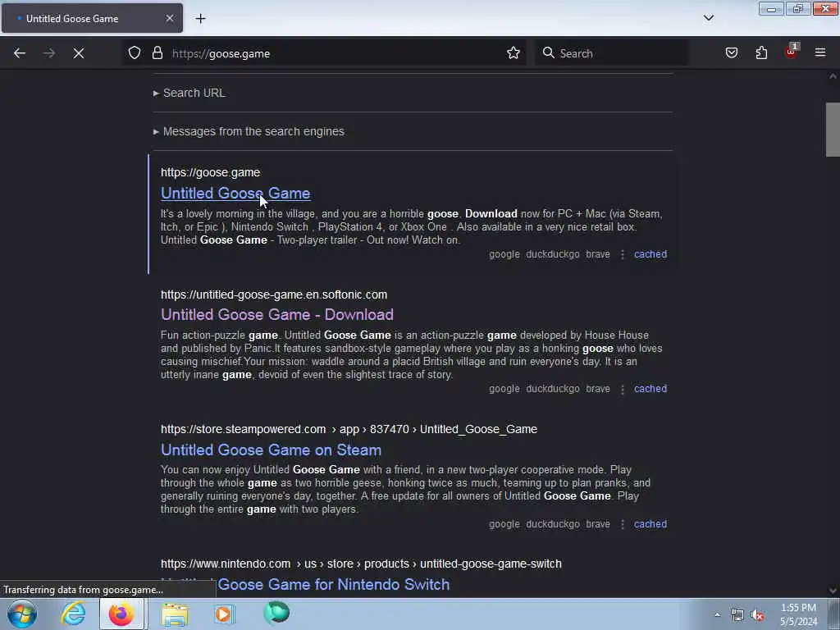Screen dimensions: 840x630
Task: Click the muted volume tray icon
Action: pos(757,615)
